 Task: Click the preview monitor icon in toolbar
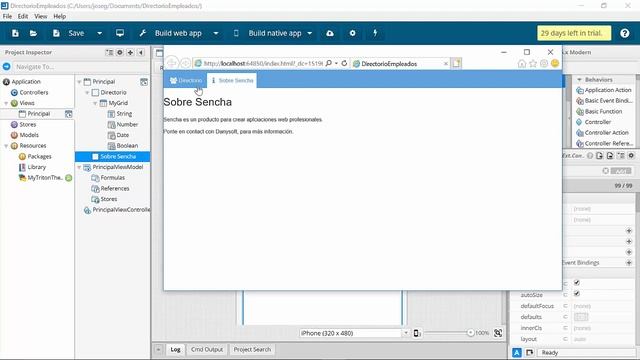(120, 33)
